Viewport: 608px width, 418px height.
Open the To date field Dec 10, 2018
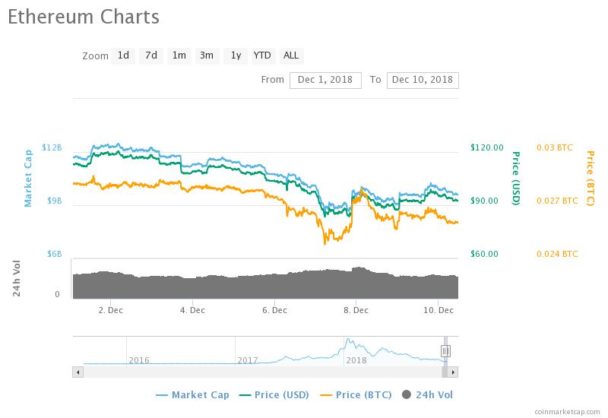click(423, 80)
